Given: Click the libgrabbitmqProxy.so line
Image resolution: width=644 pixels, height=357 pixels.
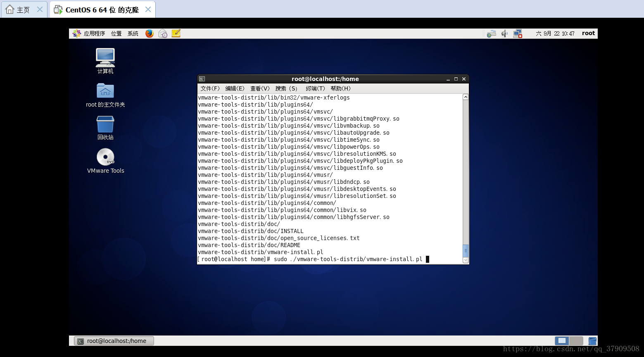Looking at the screenshot, I should click(x=299, y=119).
